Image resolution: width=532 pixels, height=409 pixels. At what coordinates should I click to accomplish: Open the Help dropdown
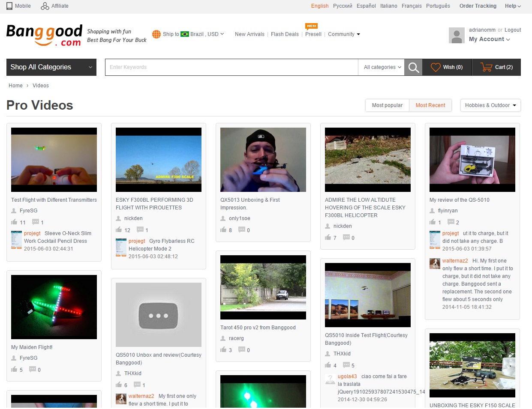coord(513,6)
